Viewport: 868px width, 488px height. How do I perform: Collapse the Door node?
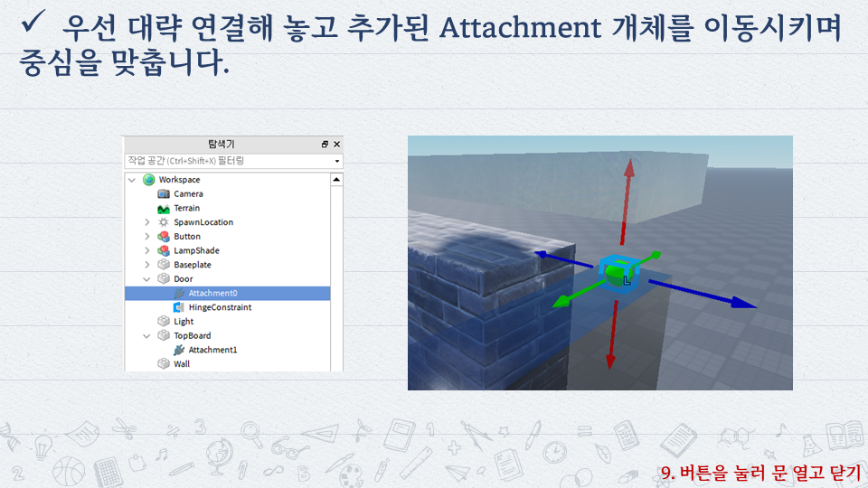146,279
